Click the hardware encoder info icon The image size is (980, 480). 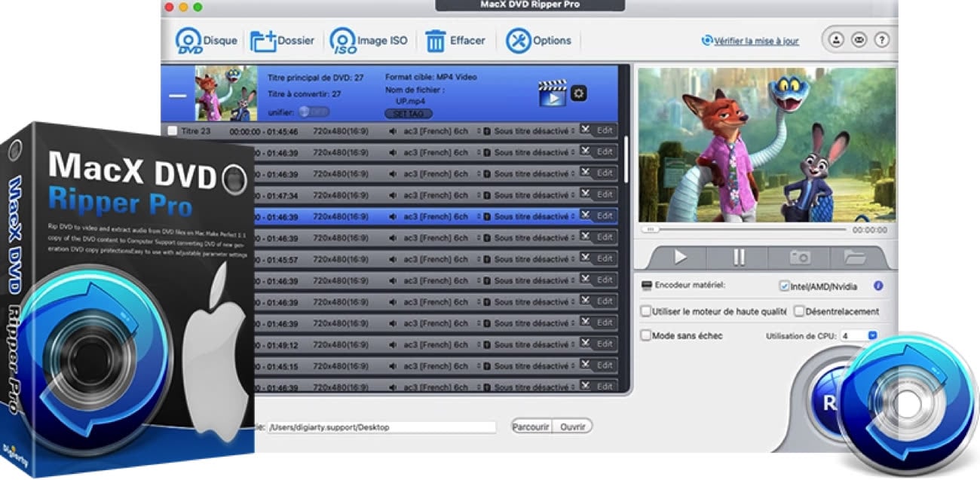(x=877, y=286)
